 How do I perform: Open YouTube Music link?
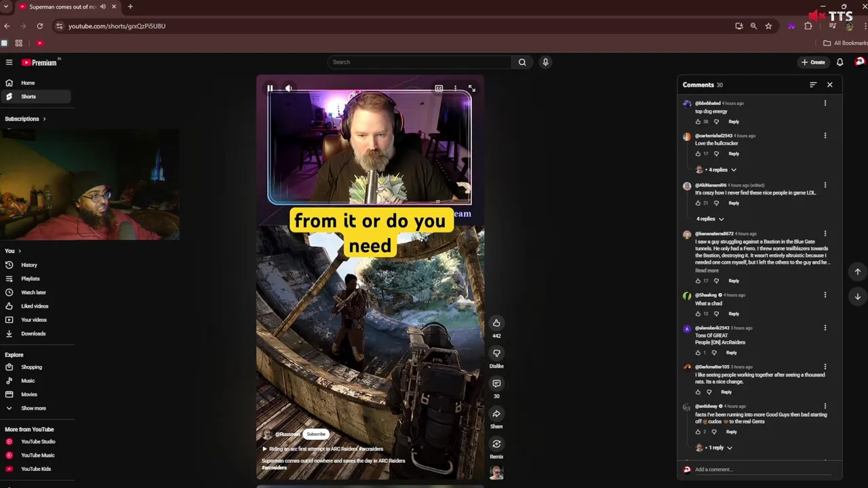click(36, 455)
